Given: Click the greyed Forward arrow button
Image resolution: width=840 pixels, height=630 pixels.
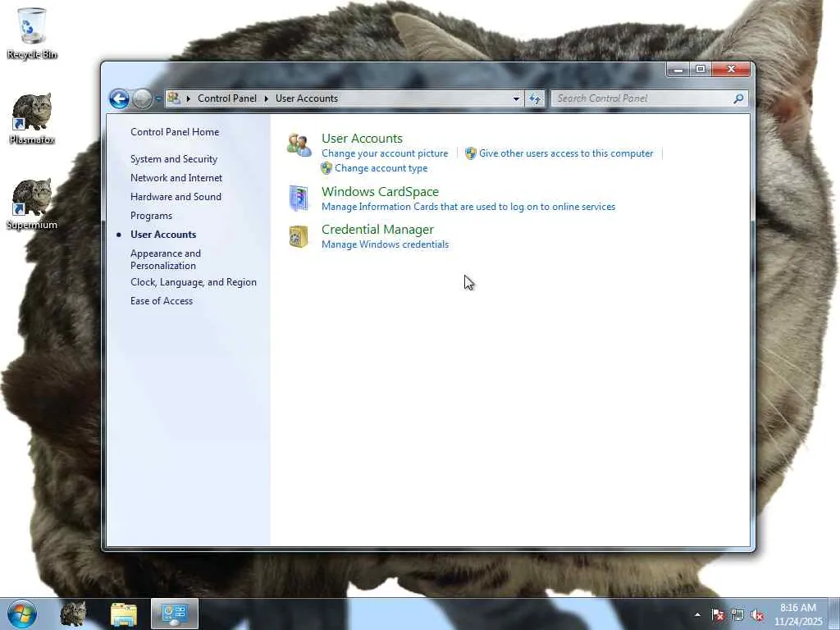Looking at the screenshot, I should 142,98.
